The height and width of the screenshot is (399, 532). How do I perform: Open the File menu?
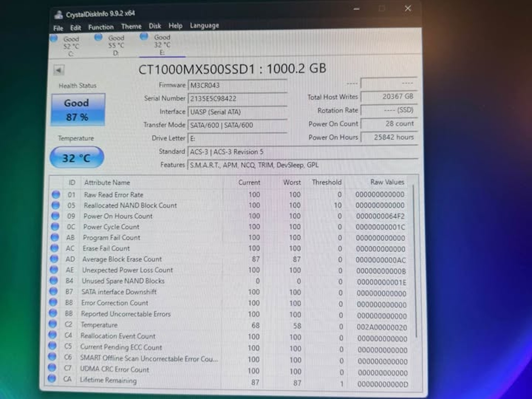[x=58, y=28]
